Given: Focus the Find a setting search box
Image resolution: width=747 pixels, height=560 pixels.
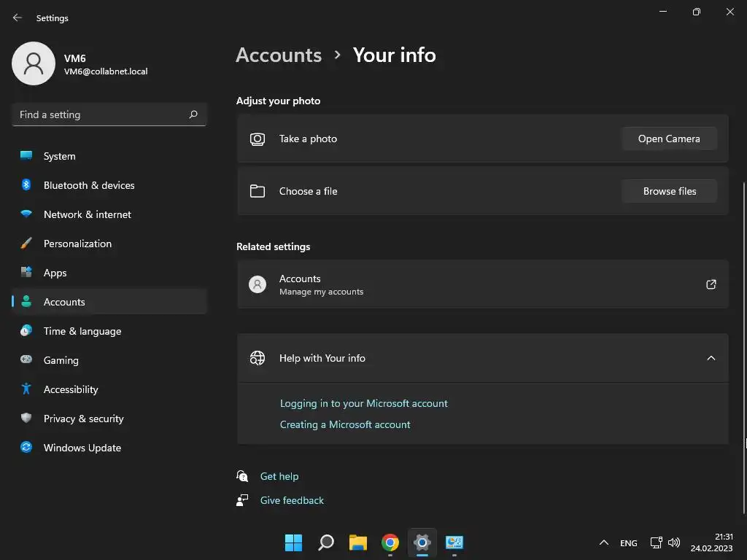Looking at the screenshot, I should tap(109, 114).
